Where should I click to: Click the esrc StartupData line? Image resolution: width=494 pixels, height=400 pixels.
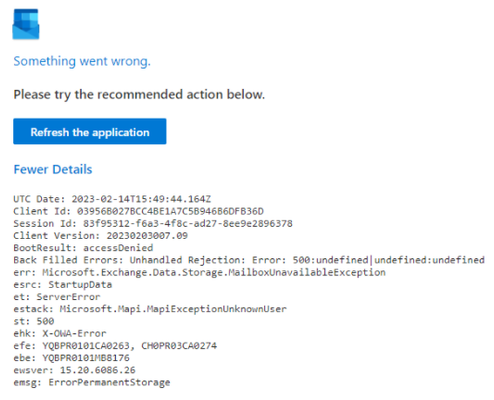pyautogui.click(x=63, y=285)
